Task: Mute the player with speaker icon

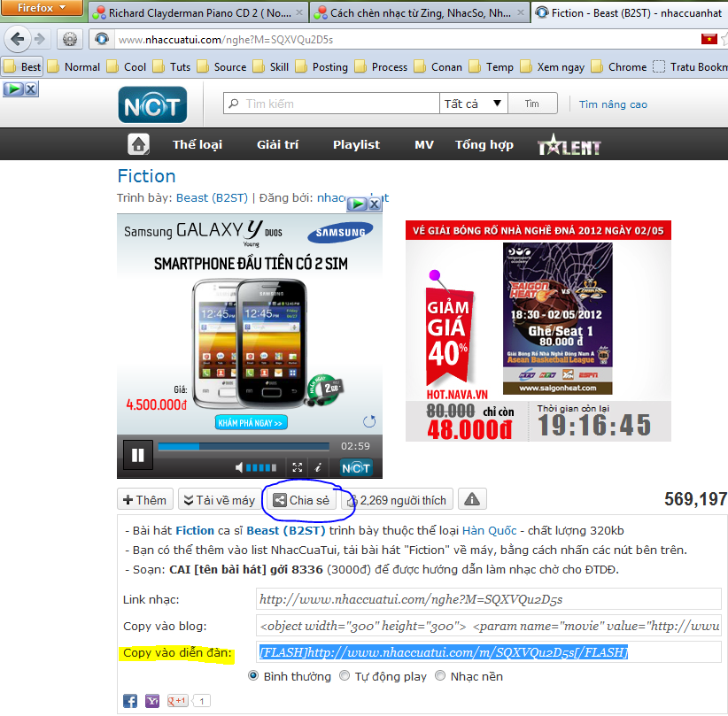Action: (x=239, y=467)
